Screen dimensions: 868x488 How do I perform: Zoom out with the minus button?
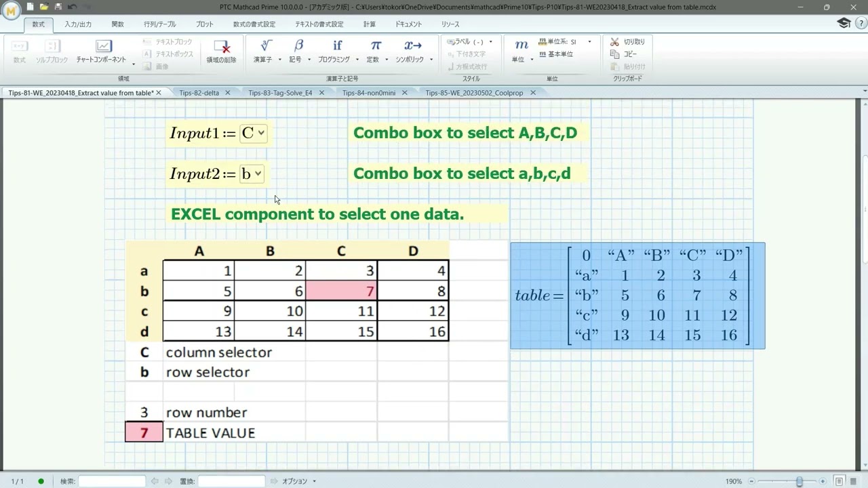coord(752,481)
